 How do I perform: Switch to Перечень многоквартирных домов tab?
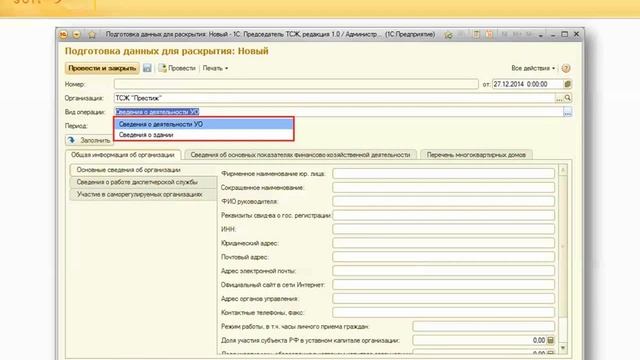tap(476, 155)
